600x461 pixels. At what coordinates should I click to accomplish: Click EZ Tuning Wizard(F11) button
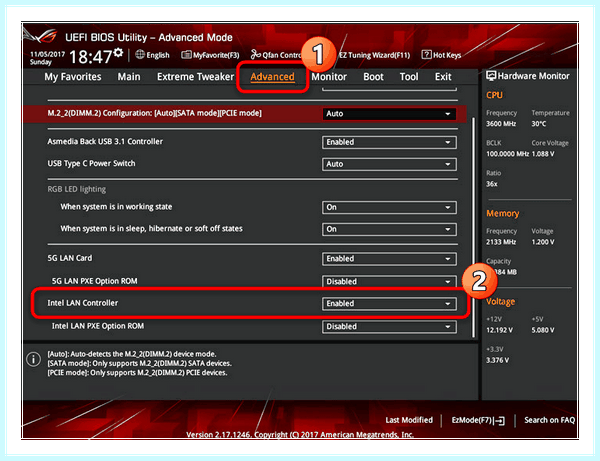tap(374, 55)
